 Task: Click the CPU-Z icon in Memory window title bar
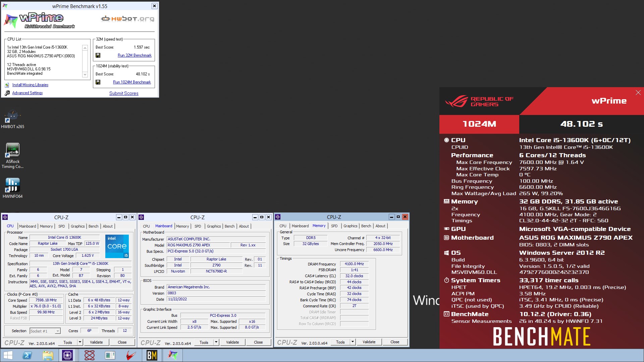pyautogui.click(x=278, y=217)
